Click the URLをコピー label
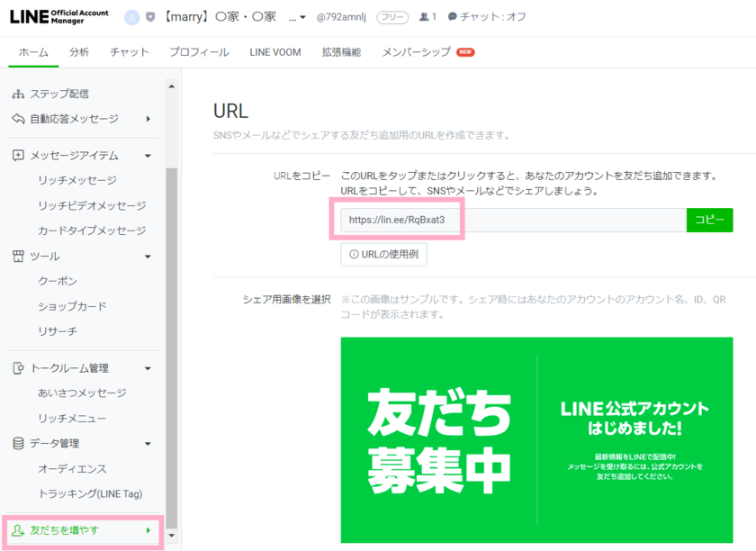756x551 pixels. point(302,176)
